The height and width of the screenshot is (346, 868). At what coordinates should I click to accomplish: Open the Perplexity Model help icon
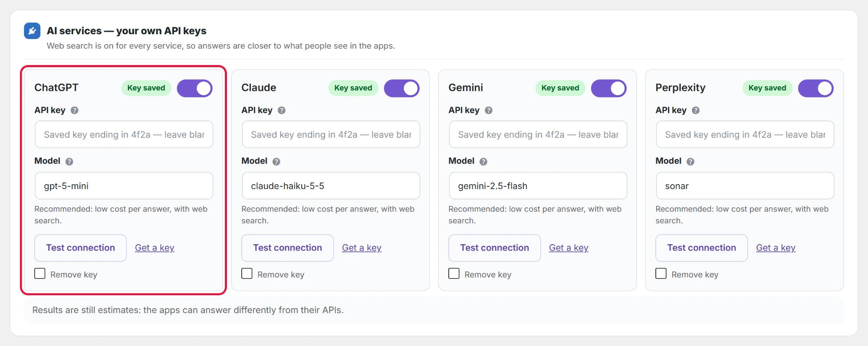click(x=690, y=161)
